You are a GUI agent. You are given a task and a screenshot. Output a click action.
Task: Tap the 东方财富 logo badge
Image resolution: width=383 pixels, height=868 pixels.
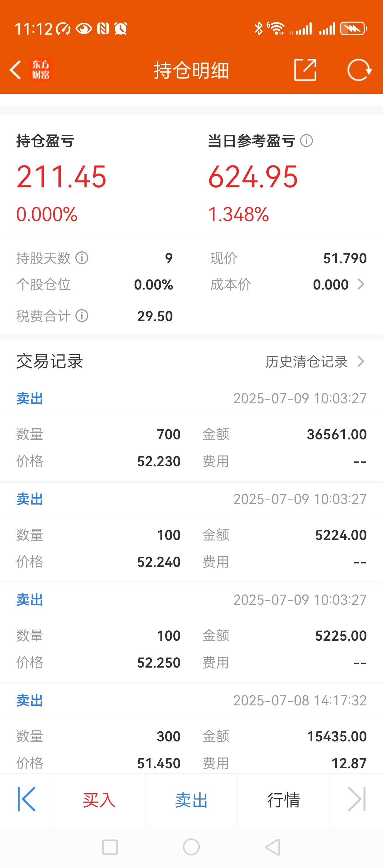(41, 70)
